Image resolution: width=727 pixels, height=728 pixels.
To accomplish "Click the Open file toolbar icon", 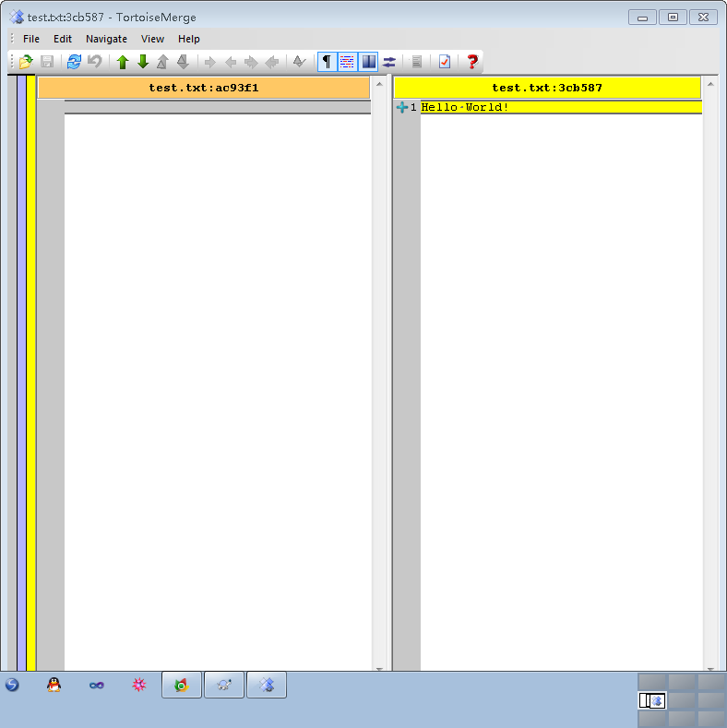I will point(26,62).
